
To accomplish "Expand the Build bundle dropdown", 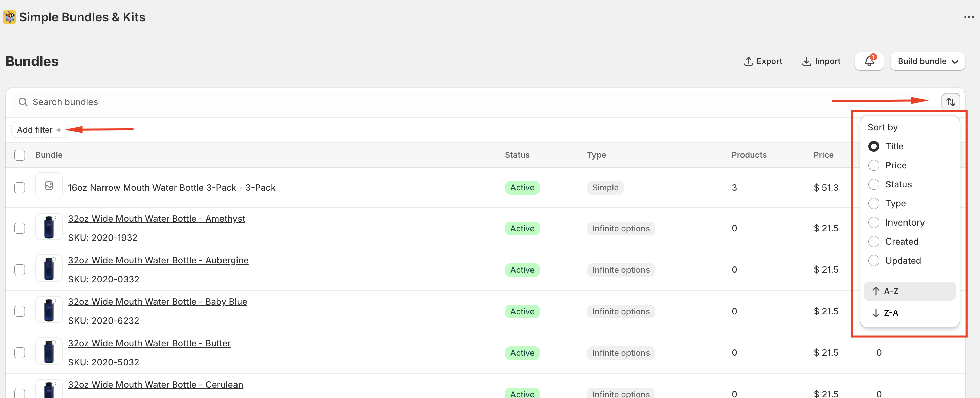I will pyautogui.click(x=927, y=61).
